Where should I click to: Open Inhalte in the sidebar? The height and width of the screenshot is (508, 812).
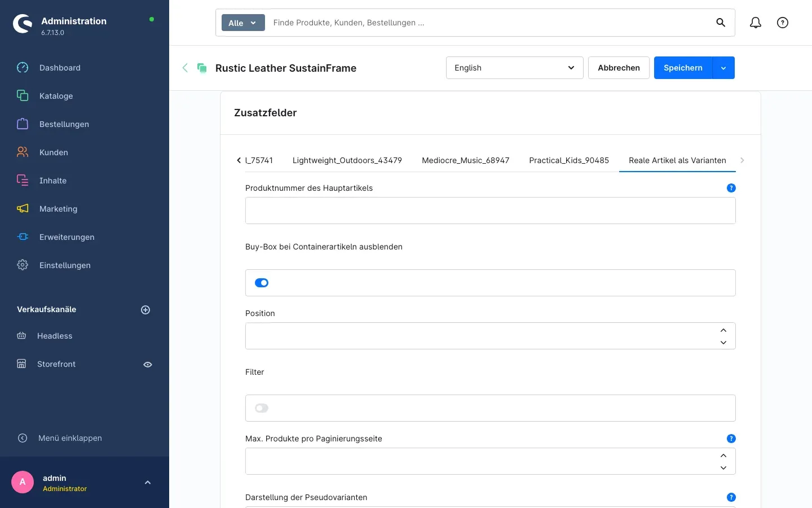coord(53,181)
